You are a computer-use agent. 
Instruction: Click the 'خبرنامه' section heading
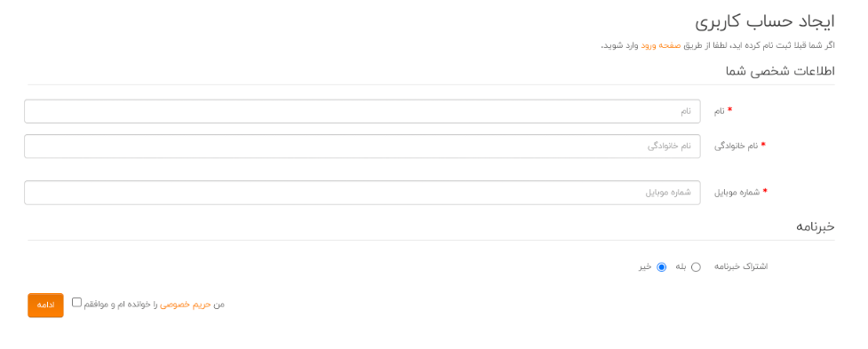coord(816,226)
